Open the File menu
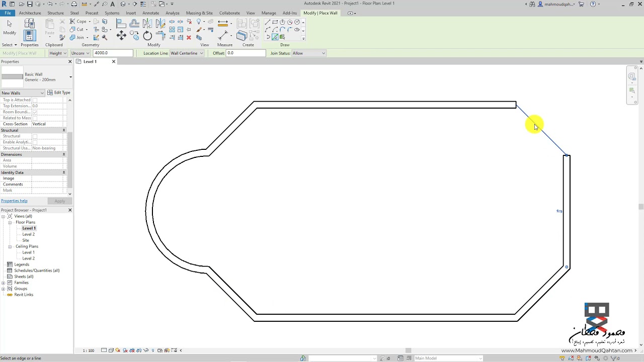This screenshot has width=644, height=362. coord(8,13)
